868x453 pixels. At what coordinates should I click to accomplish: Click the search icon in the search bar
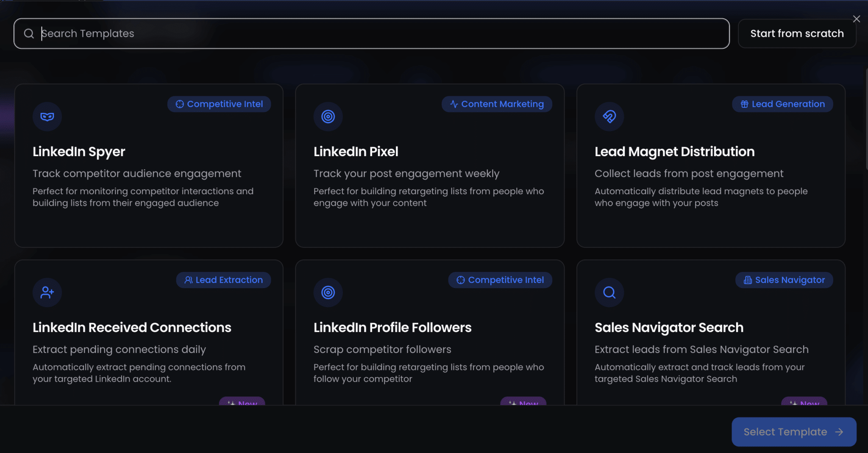point(29,34)
